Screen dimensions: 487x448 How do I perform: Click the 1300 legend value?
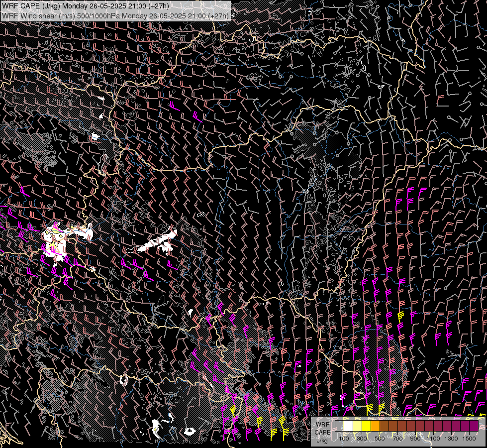[451, 439]
